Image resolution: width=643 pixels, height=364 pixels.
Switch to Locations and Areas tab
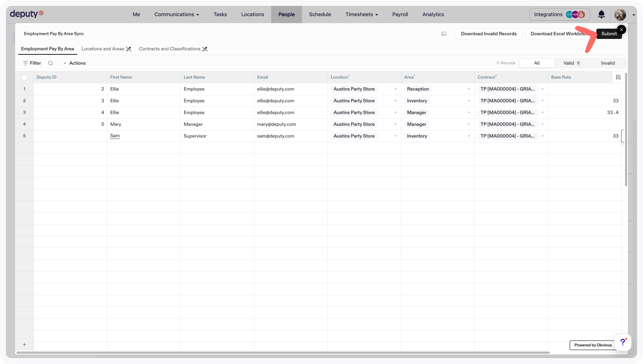[x=103, y=49]
